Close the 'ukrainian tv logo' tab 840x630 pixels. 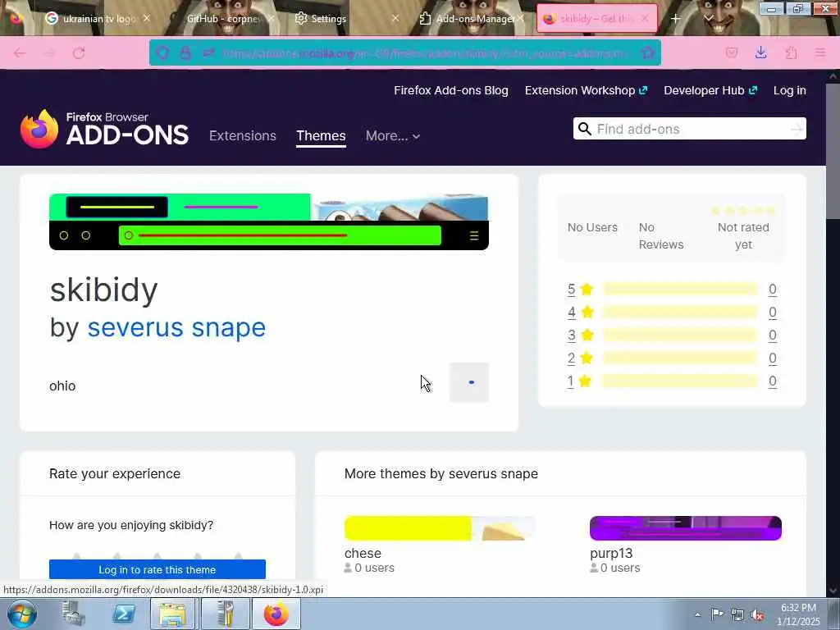(x=147, y=18)
